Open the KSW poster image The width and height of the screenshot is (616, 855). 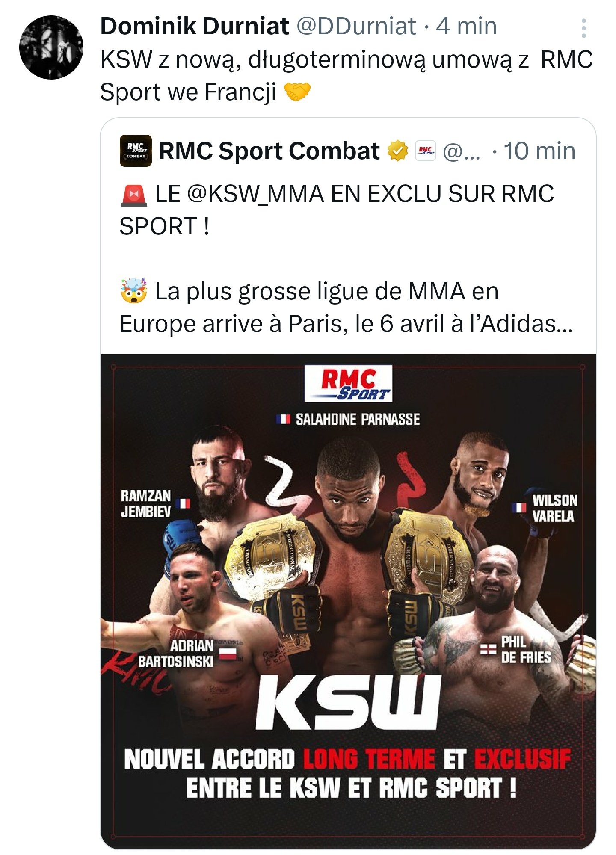pyautogui.click(x=348, y=601)
